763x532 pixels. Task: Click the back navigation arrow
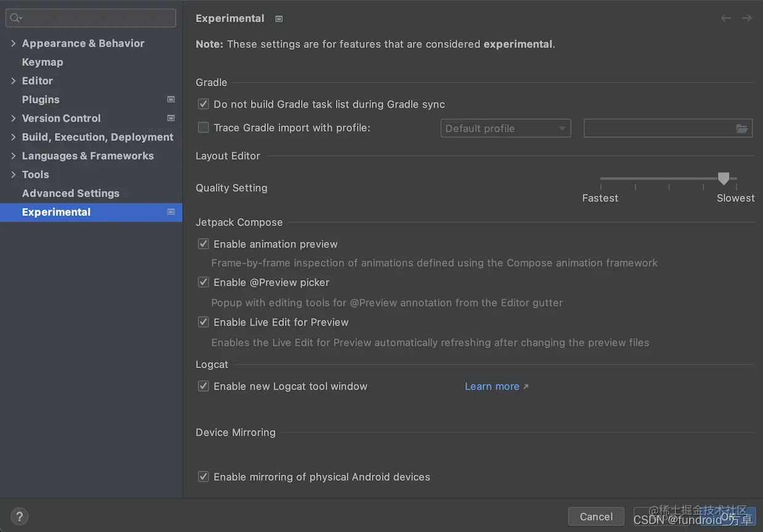(x=726, y=18)
